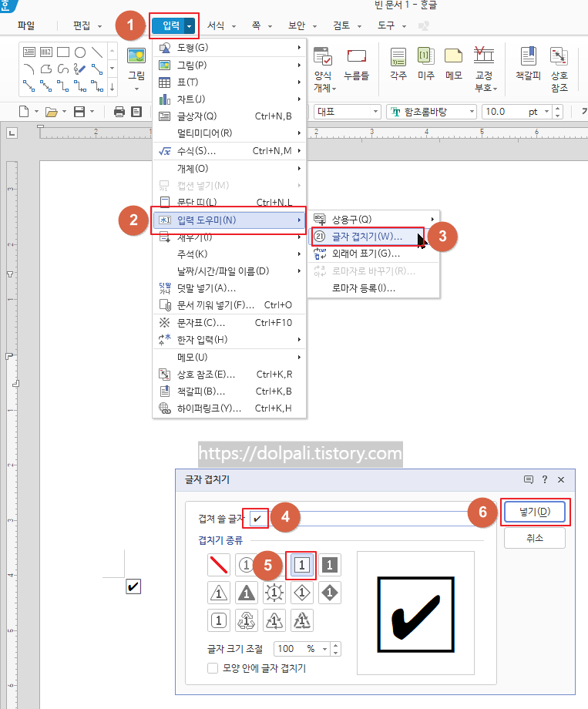Click the font size 10.0 field

[x=503, y=112]
